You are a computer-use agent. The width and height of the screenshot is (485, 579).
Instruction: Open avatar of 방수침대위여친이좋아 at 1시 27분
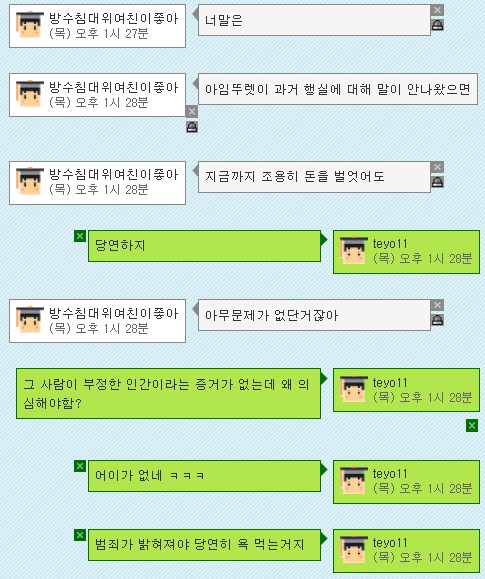(30, 25)
